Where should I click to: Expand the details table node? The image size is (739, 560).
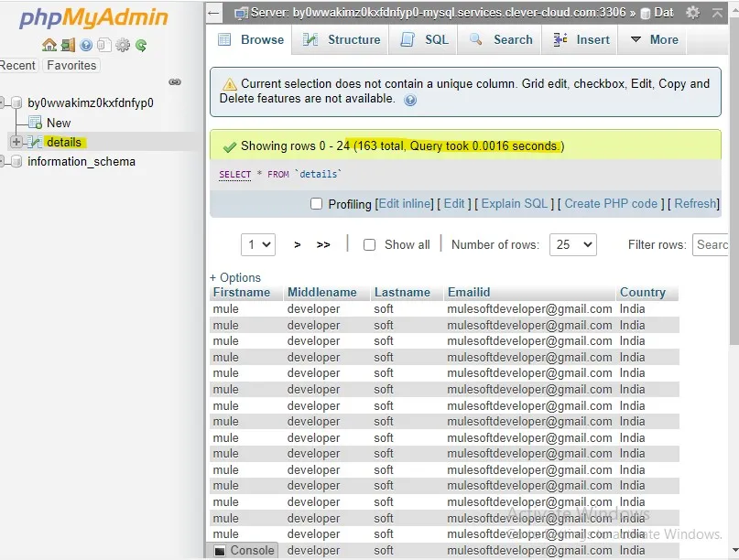click(x=16, y=142)
